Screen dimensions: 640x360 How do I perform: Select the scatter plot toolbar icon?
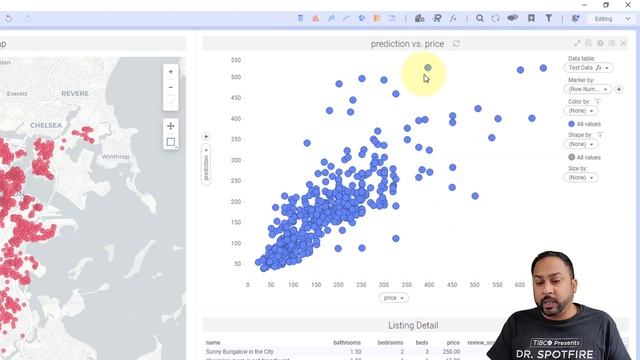[x=331, y=18]
